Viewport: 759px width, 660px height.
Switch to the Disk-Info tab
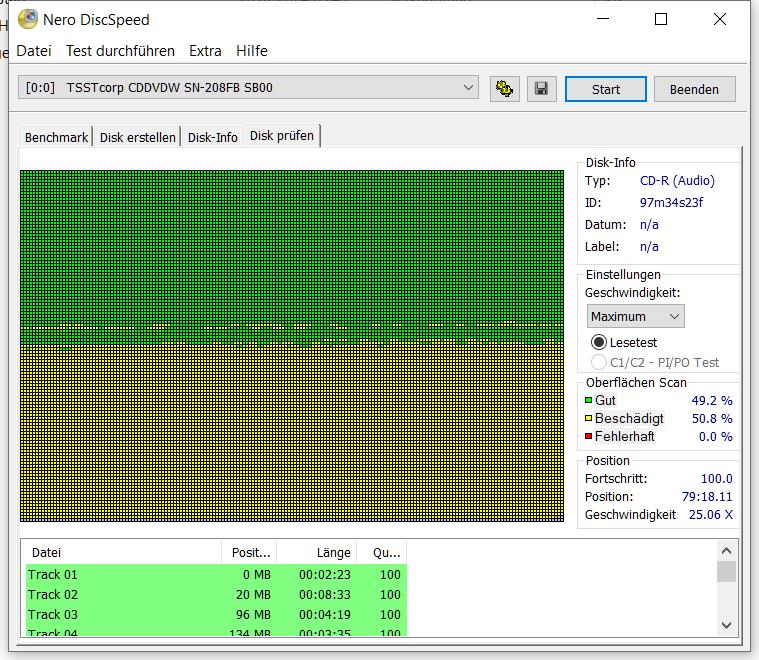[x=213, y=137]
